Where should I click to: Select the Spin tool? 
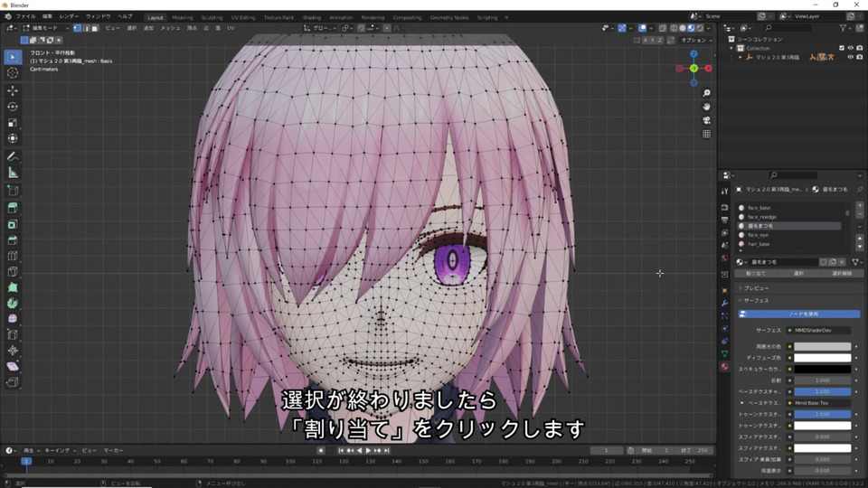pos(13,304)
